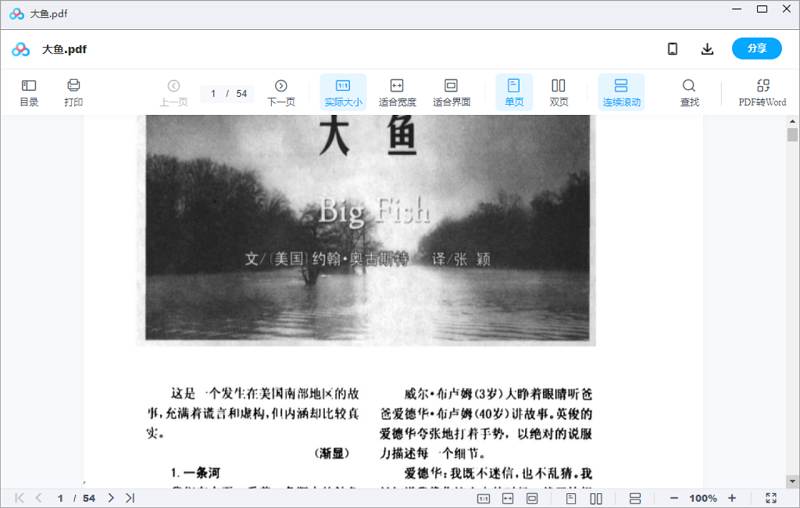800x508 pixels.
Task: Jump to last page in bottom bar
Action: click(x=130, y=498)
